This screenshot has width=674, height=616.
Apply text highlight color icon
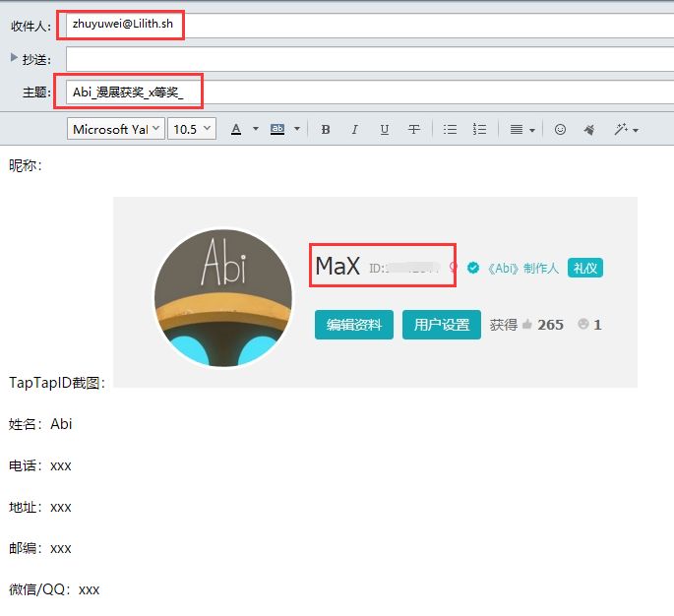tap(277, 129)
